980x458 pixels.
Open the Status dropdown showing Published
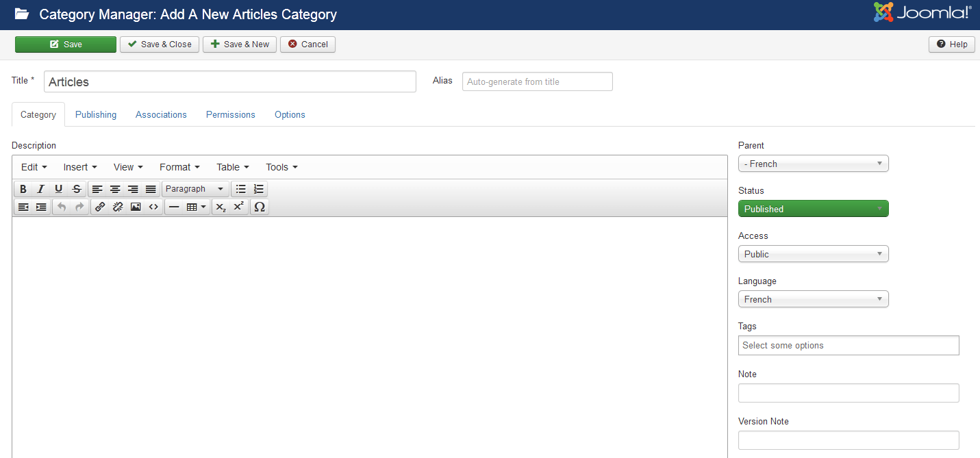point(813,209)
